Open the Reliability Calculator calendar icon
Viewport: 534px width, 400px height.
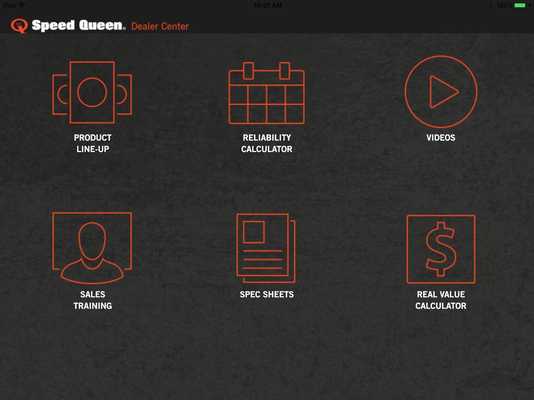click(266, 93)
